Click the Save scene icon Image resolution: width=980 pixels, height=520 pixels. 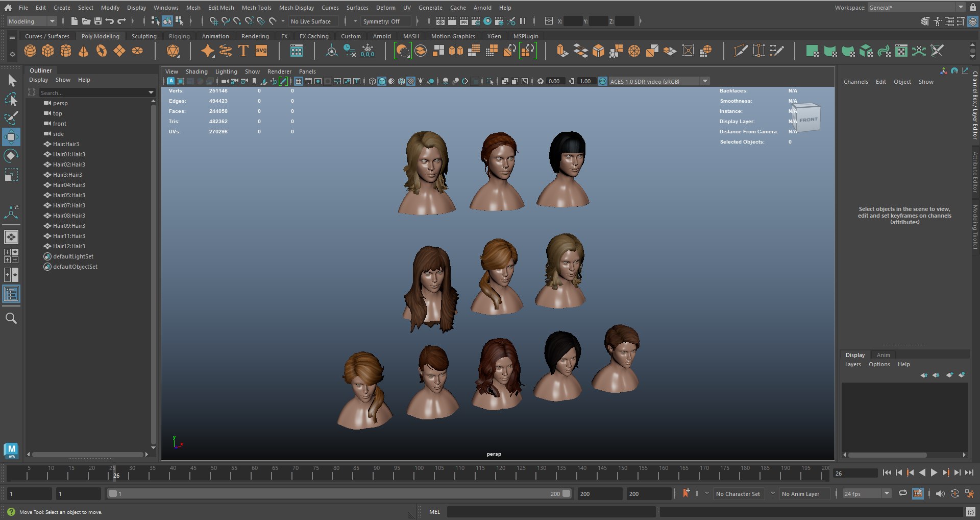[98, 21]
